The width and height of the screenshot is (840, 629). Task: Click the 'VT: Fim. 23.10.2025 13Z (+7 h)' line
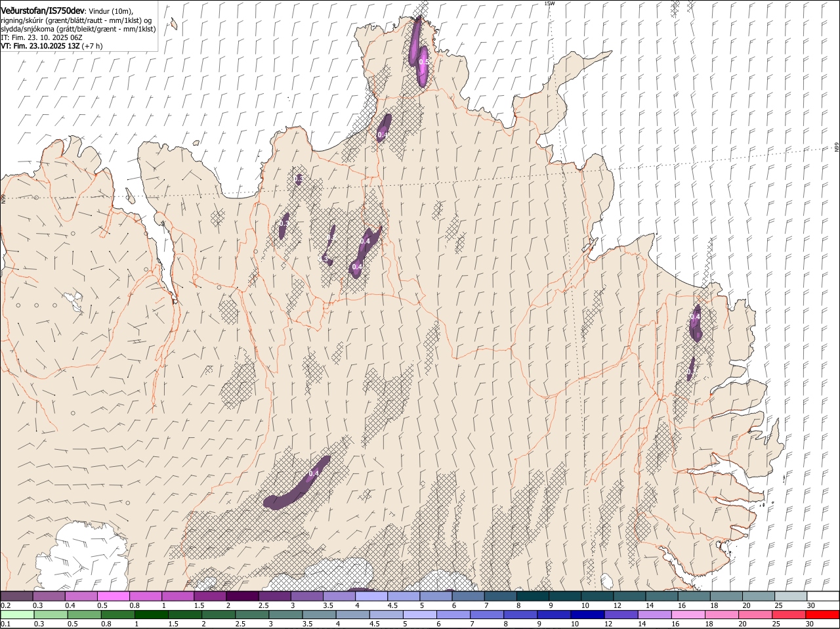(52, 46)
